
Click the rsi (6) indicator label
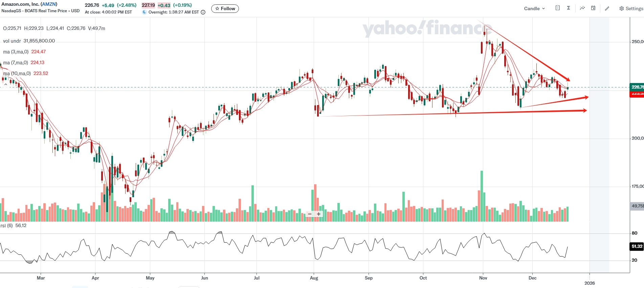tap(6, 226)
